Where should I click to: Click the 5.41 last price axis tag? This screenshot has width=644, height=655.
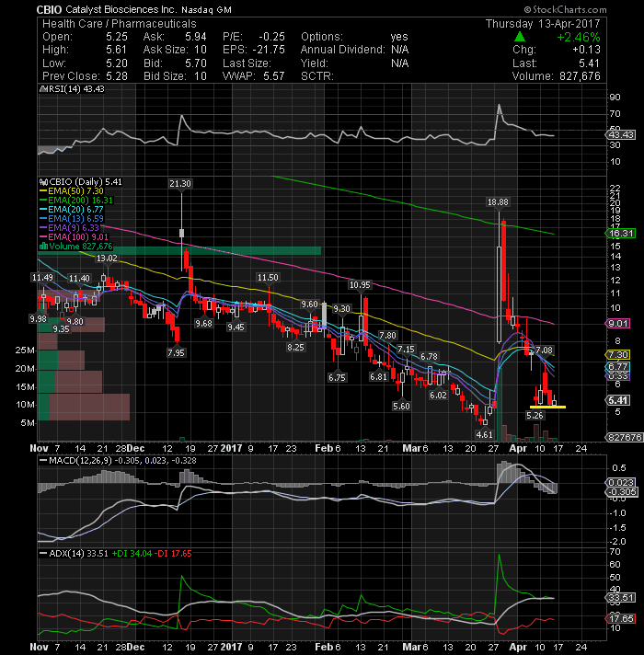coord(617,400)
